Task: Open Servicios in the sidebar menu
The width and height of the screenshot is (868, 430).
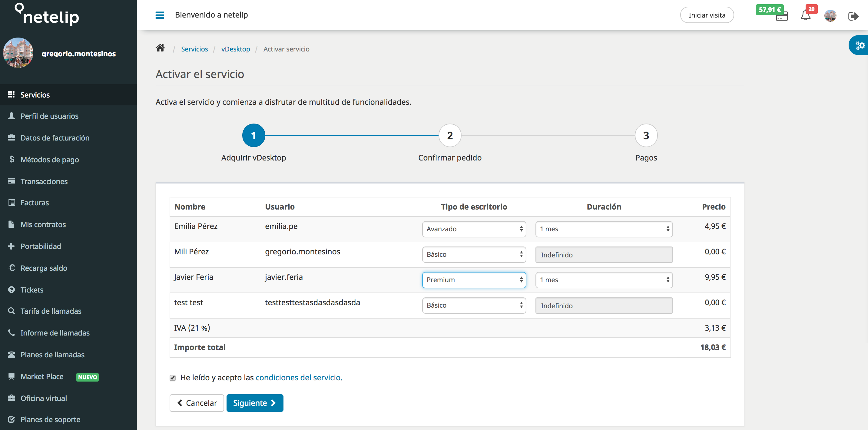Action: coord(68,95)
